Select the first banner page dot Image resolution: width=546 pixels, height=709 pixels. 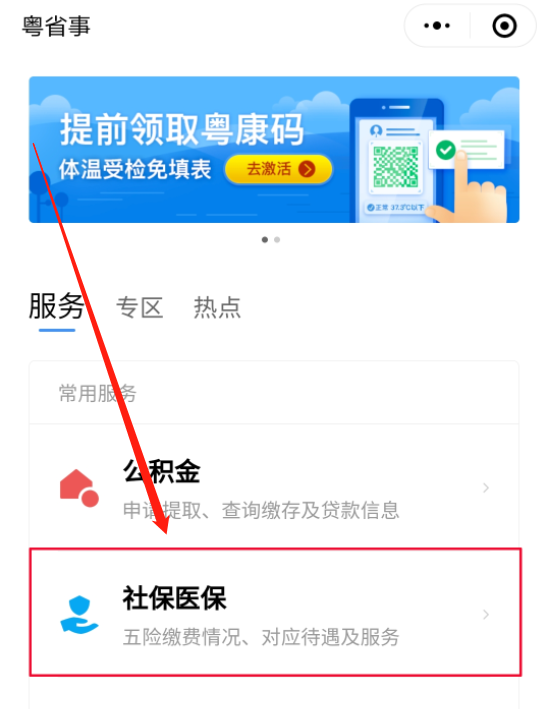(265, 240)
